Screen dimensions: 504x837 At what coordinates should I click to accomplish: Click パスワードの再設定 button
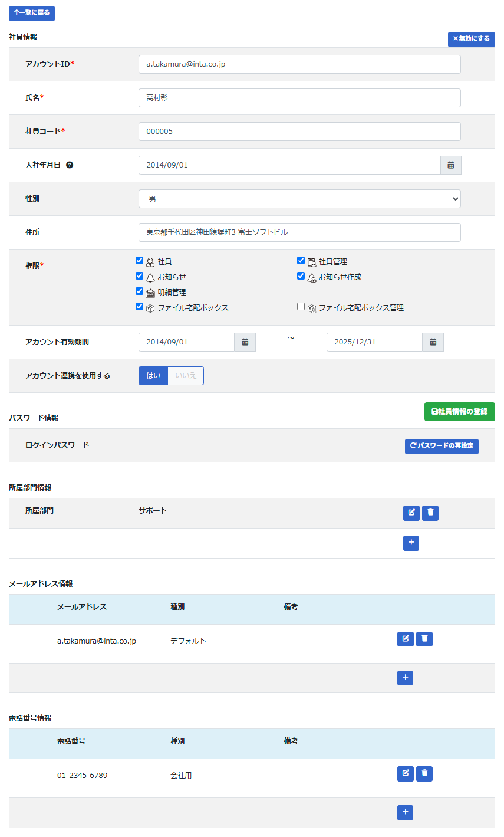click(x=442, y=446)
